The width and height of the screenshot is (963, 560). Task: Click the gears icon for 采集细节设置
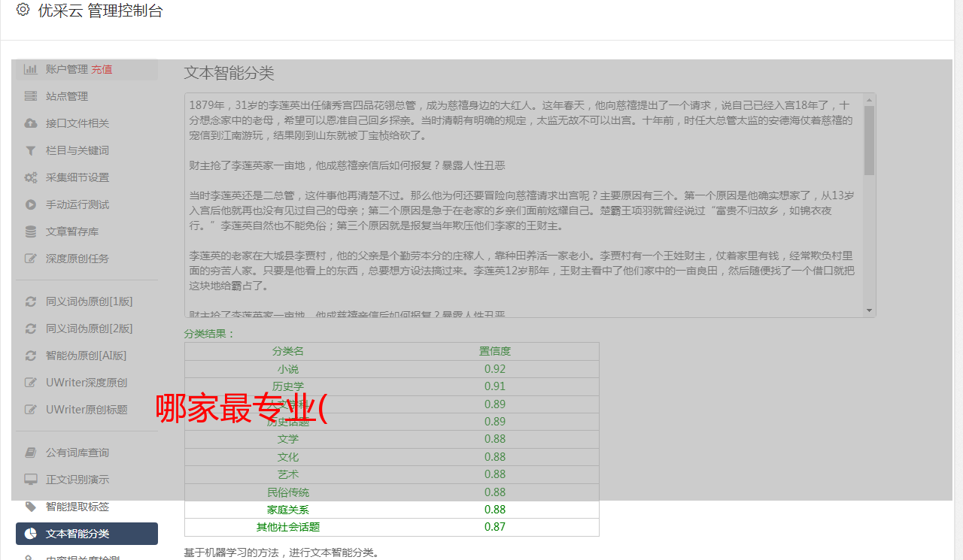pyautogui.click(x=31, y=177)
